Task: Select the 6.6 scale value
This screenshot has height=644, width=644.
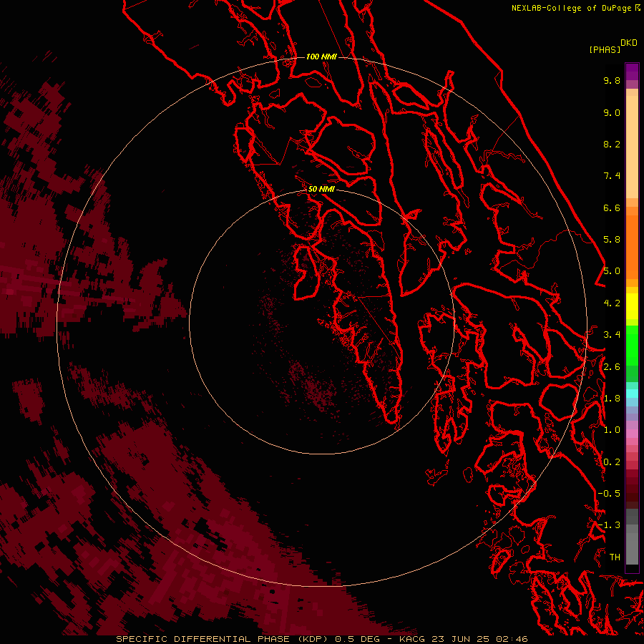Action: (x=612, y=208)
